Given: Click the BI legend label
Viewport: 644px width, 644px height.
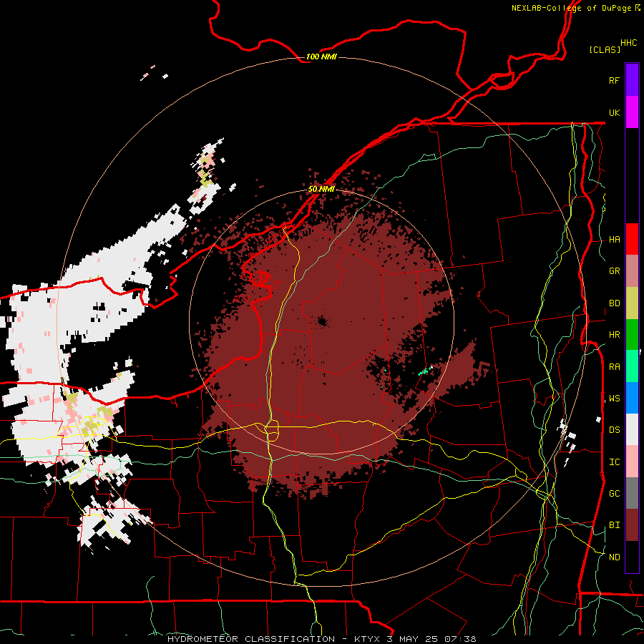Looking at the screenshot, I should (x=614, y=525).
